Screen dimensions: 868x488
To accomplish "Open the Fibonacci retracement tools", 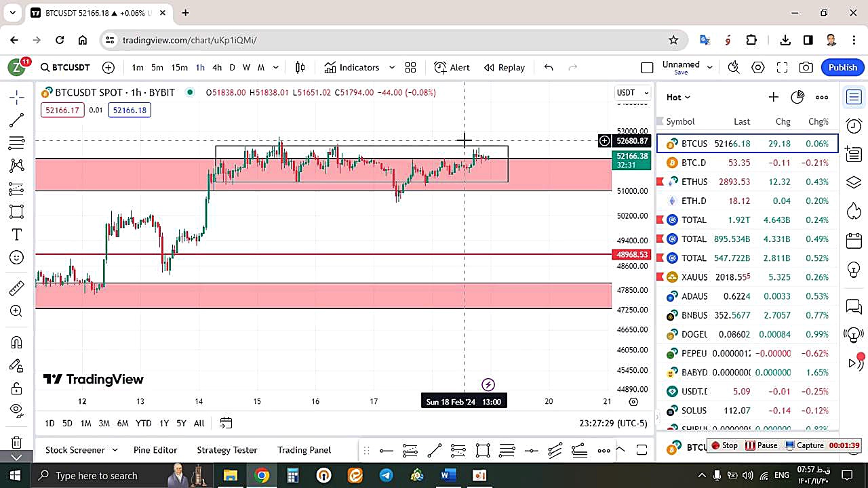I will pos(17,143).
